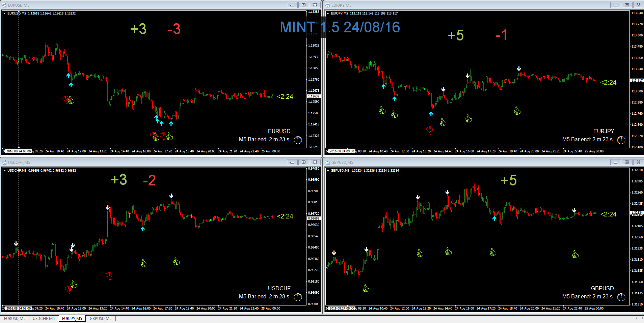Switch to the GBPUSD,M5 bottom tab
The height and width of the screenshot is (323, 644).
[x=100, y=319]
